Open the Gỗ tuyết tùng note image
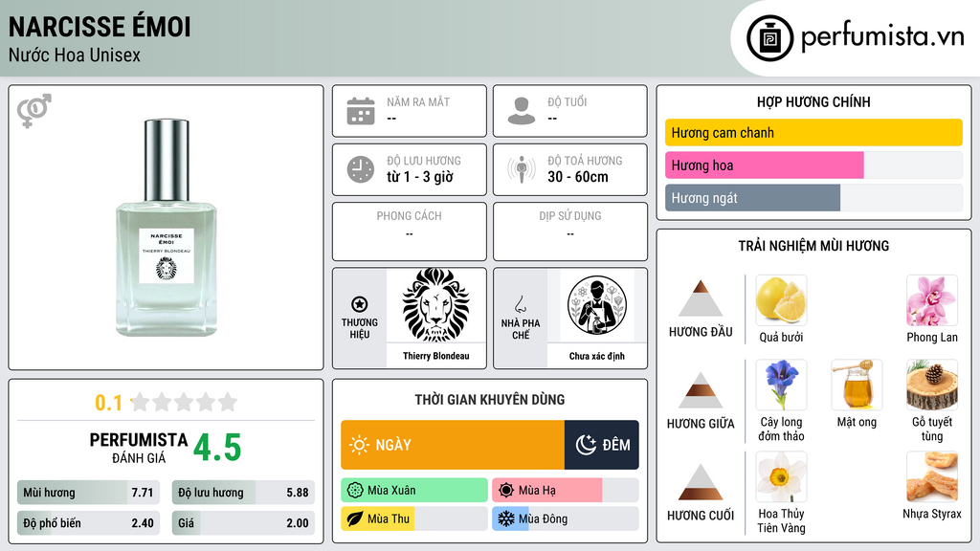The height and width of the screenshot is (551, 980). pyautogui.click(x=932, y=385)
